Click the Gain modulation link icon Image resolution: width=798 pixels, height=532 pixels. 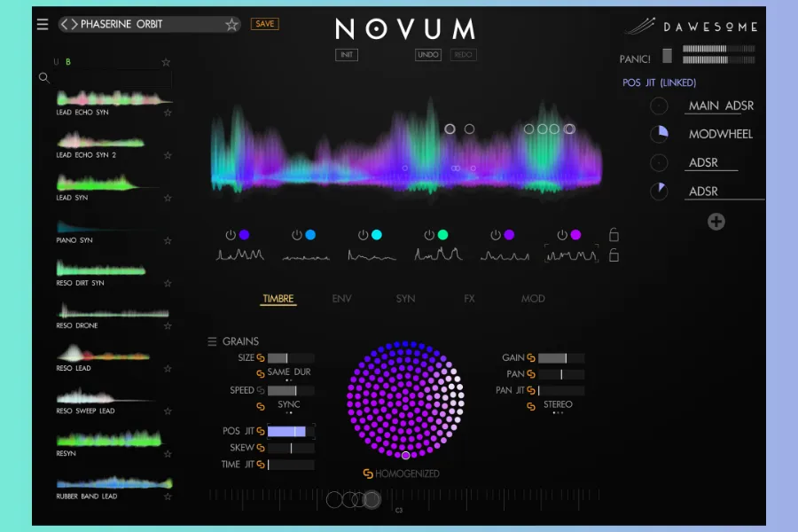pyautogui.click(x=531, y=358)
